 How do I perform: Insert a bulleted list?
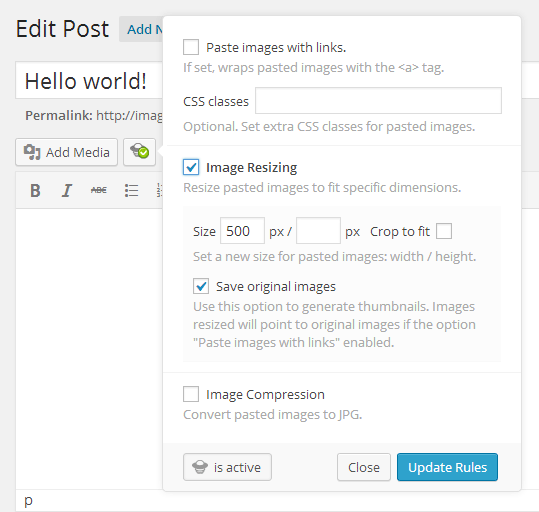click(131, 190)
